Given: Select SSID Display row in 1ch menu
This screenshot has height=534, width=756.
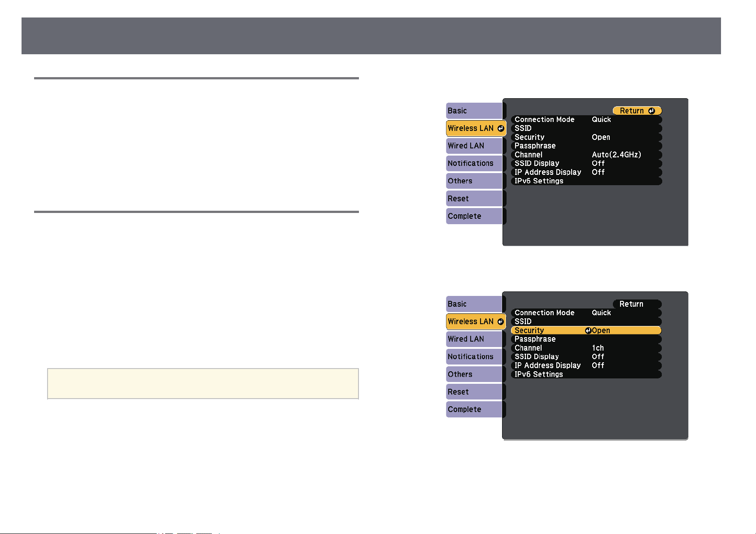Looking at the screenshot, I should click(x=586, y=356).
